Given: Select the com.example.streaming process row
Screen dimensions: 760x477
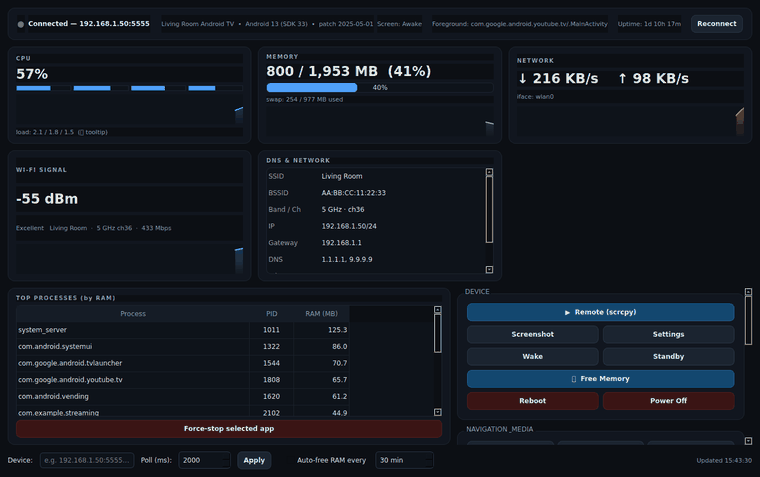Looking at the screenshot, I should [x=183, y=412].
